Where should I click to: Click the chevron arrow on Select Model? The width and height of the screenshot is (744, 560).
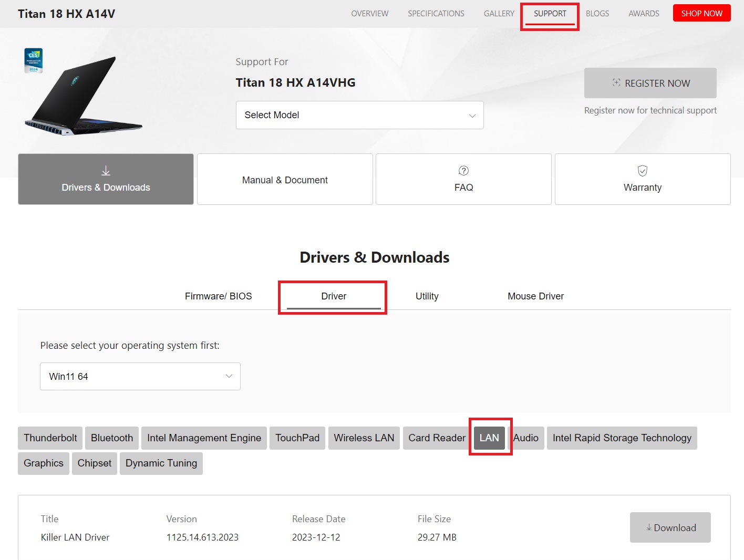pos(472,116)
